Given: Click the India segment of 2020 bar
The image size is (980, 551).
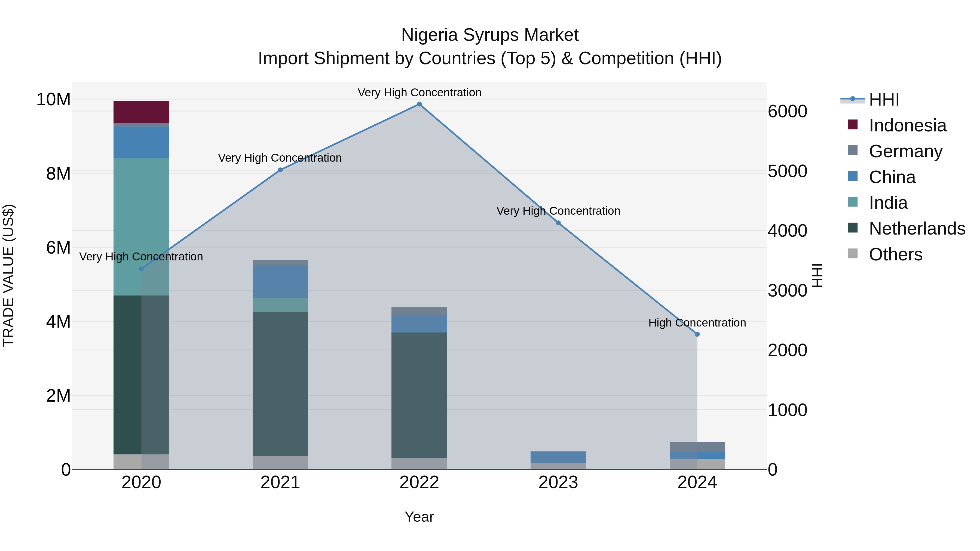Looking at the screenshot, I should [x=141, y=227].
